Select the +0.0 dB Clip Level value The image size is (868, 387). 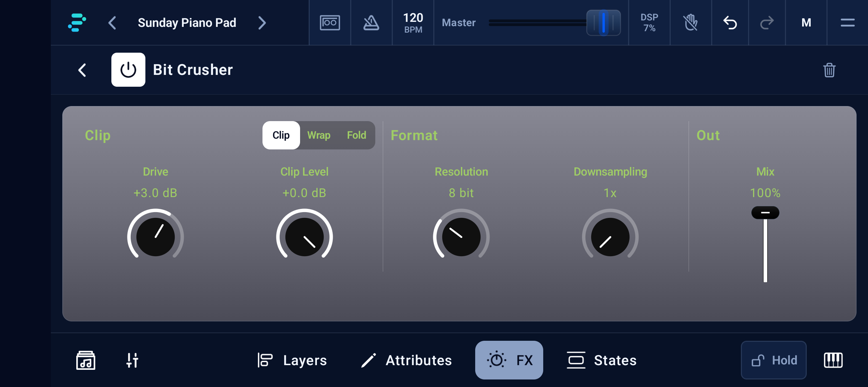304,193
